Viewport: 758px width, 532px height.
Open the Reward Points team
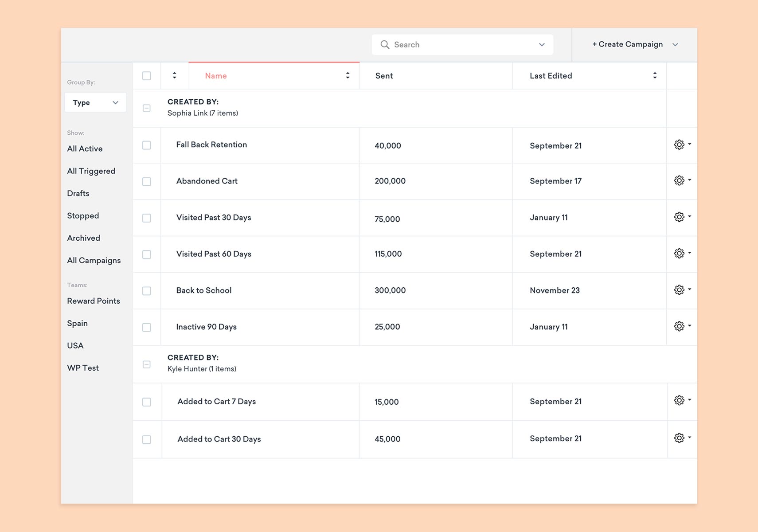coord(94,301)
